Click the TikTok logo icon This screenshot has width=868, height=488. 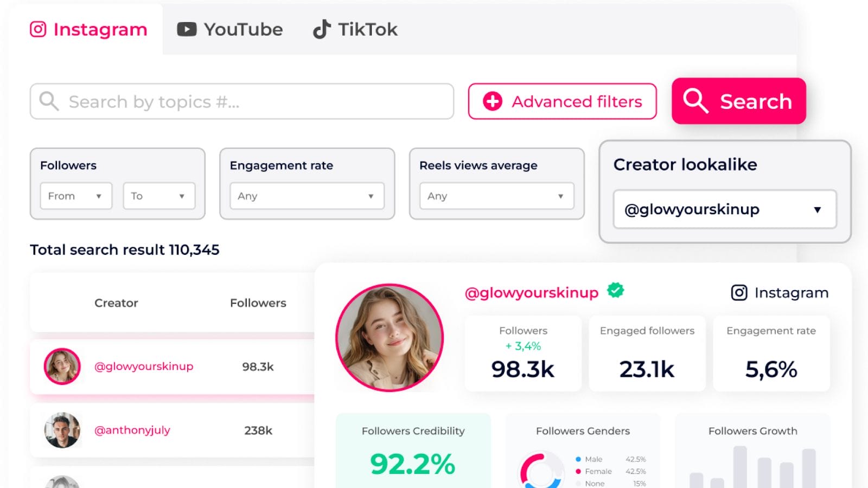point(322,29)
